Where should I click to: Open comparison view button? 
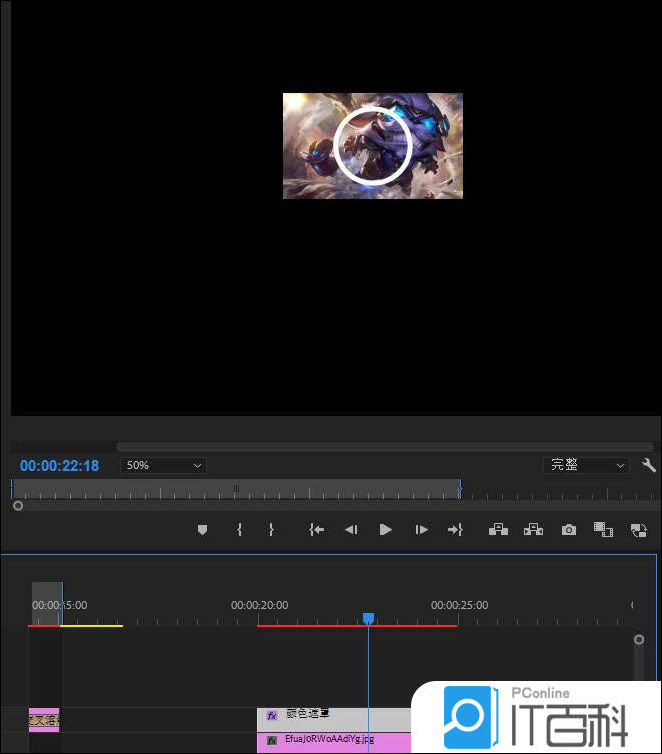(603, 529)
